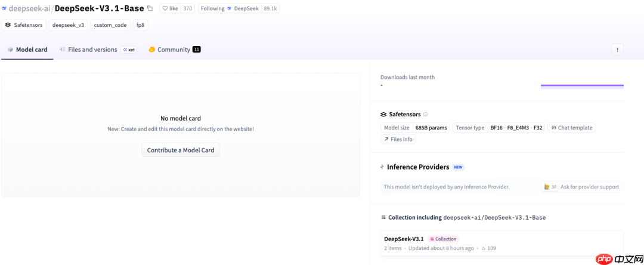Click the pink Collection badge

click(443, 239)
